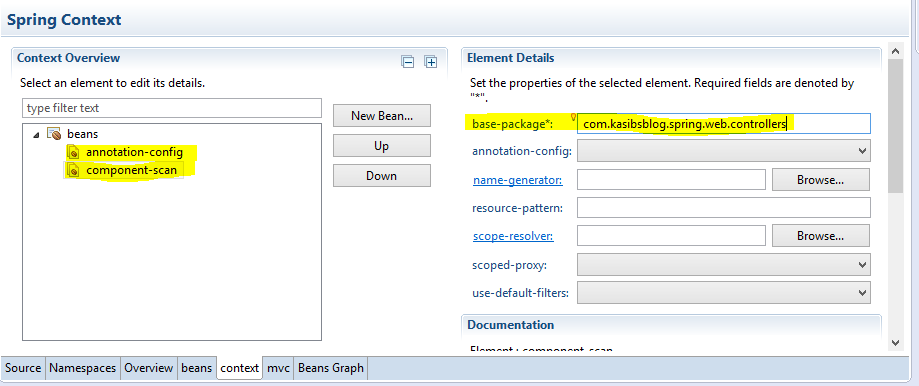
Task: Click the resource-pattern text field
Action: (x=724, y=207)
